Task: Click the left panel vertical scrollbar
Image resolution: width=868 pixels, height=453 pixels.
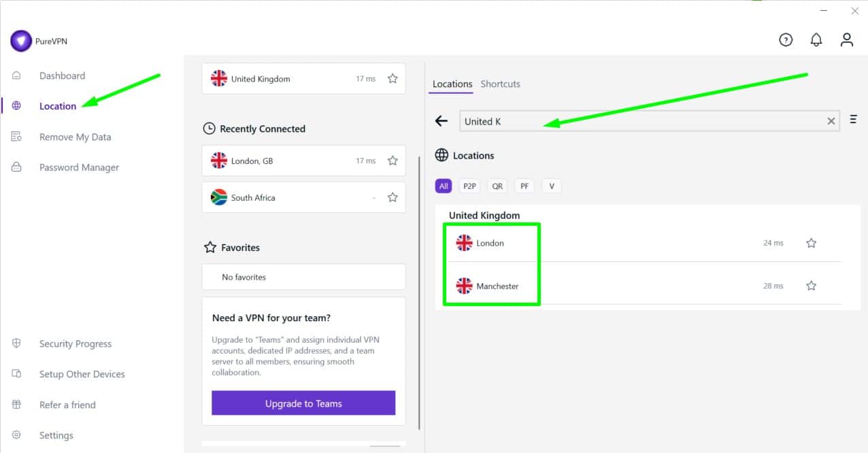Action: coord(419,292)
